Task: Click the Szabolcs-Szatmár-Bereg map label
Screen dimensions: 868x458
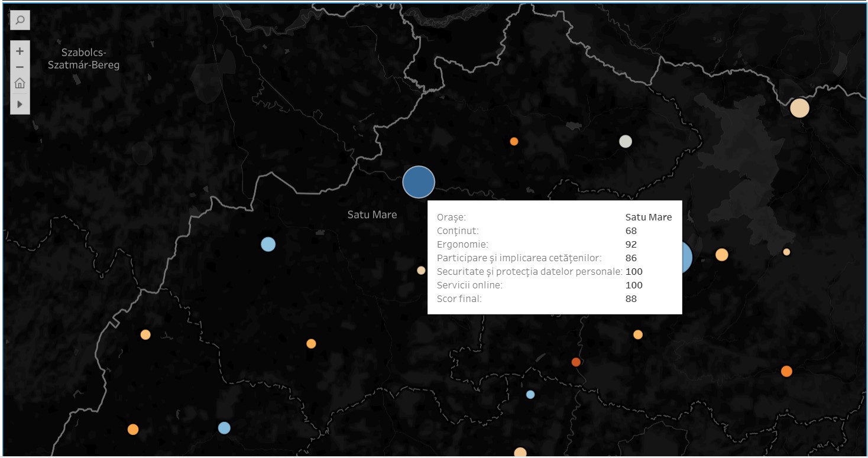Action: click(83, 59)
